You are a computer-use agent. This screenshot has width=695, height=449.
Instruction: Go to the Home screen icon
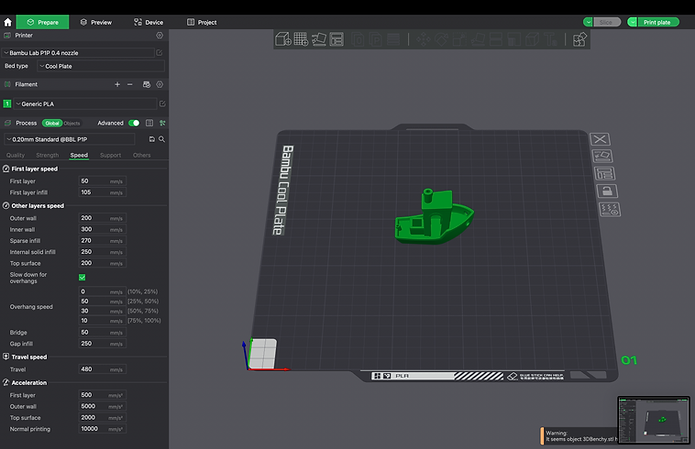8,22
